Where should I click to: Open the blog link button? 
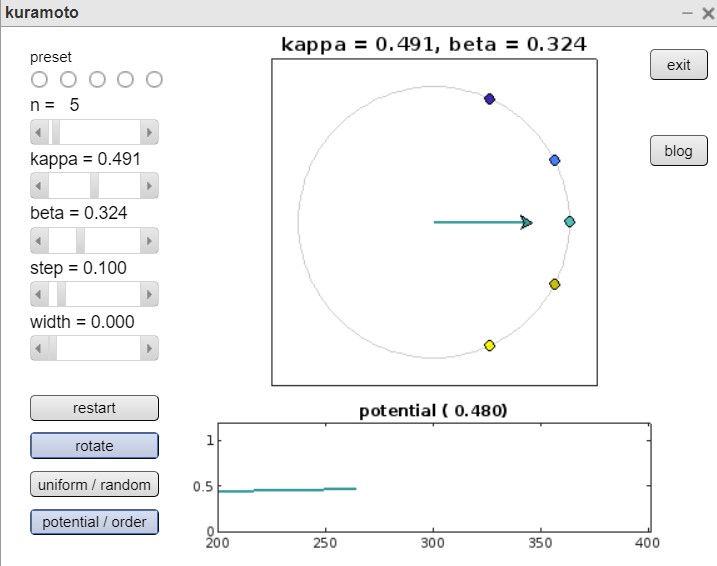(x=679, y=151)
